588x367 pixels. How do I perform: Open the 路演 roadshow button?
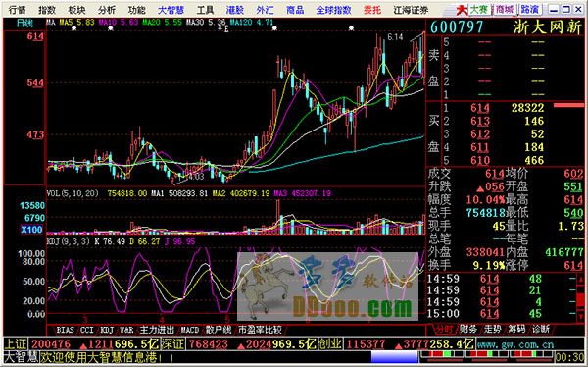pyautogui.click(x=529, y=10)
